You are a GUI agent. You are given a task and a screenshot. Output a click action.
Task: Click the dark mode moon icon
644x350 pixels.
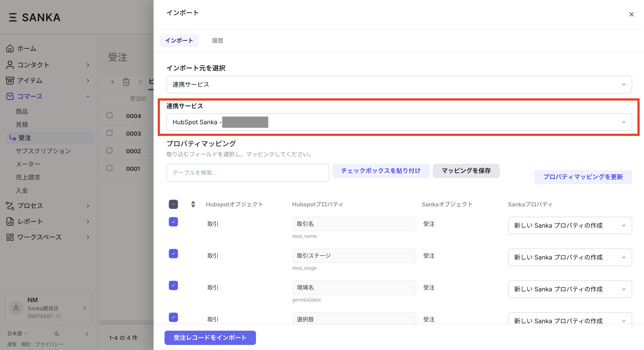pyautogui.click(x=57, y=334)
